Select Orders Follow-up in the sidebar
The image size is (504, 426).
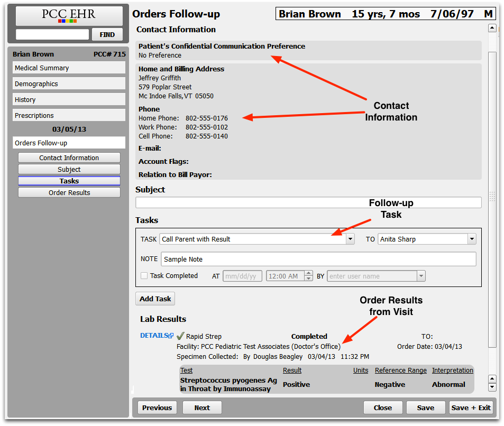(69, 143)
